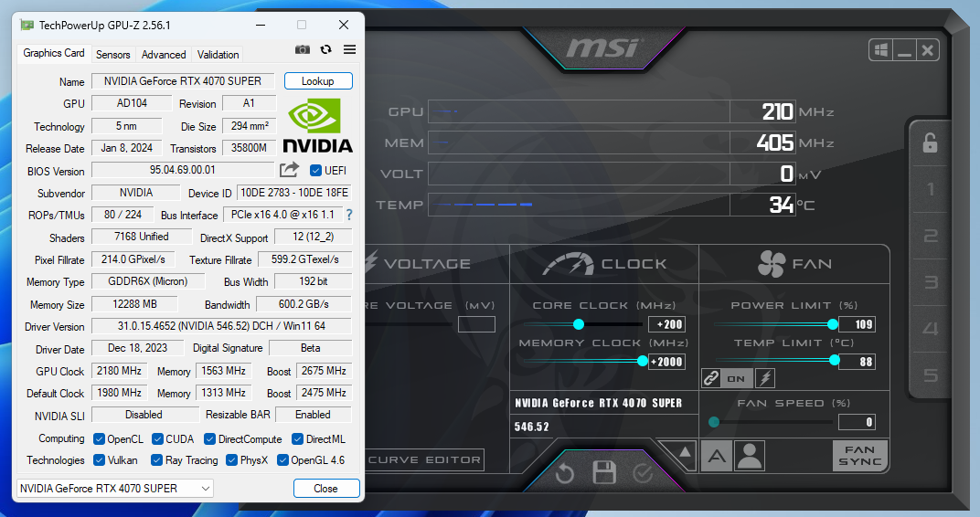Click the Lookup button

pyautogui.click(x=318, y=81)
